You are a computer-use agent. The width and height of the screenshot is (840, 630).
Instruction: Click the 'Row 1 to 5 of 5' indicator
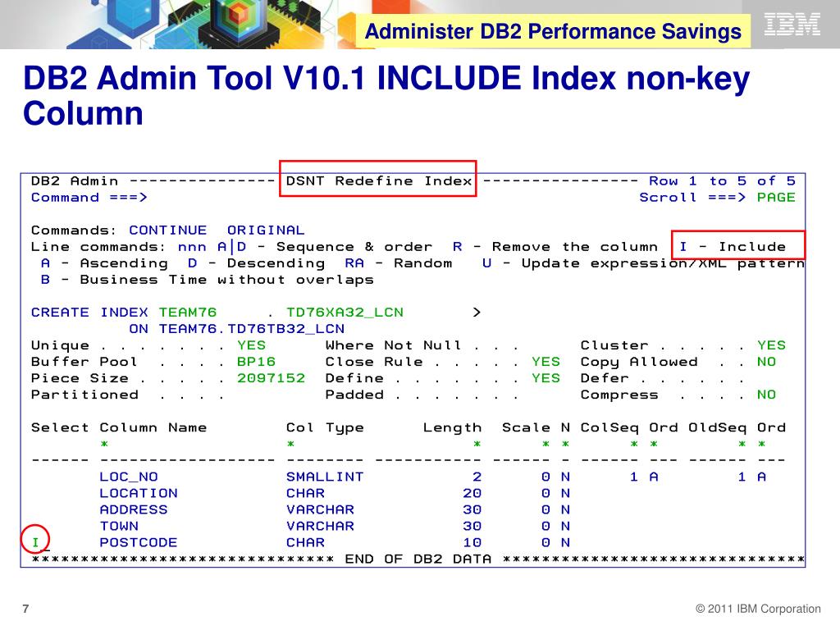point(722,181)
